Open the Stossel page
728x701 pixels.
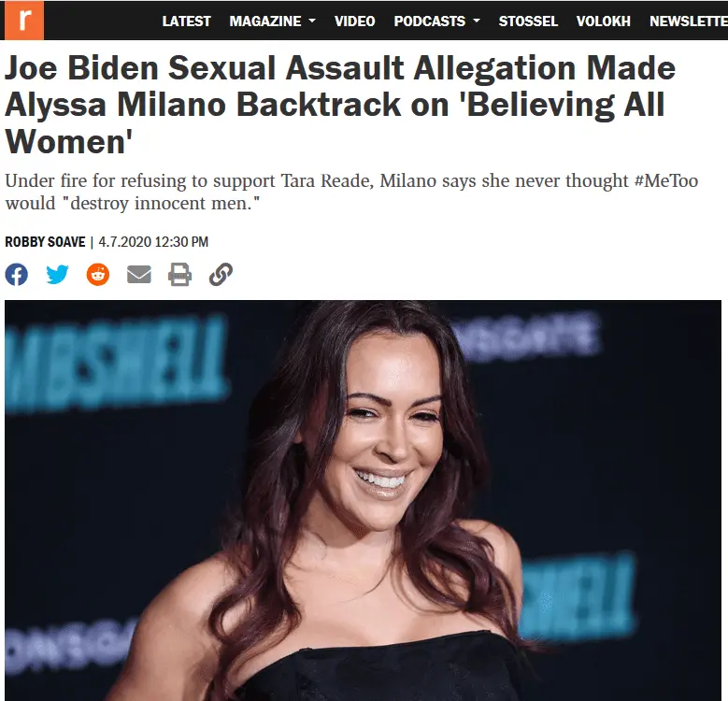coord(528,21)
